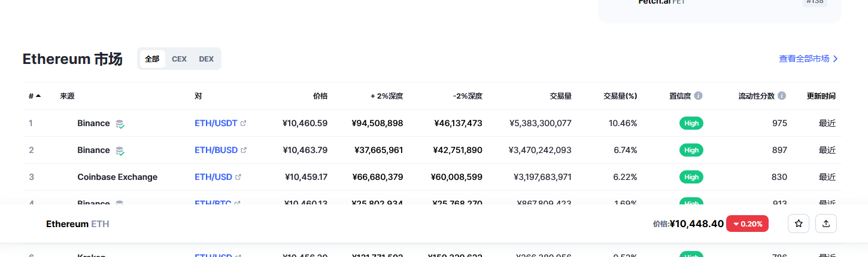Open Binance exchange in row 2

[x=93, y=150]
